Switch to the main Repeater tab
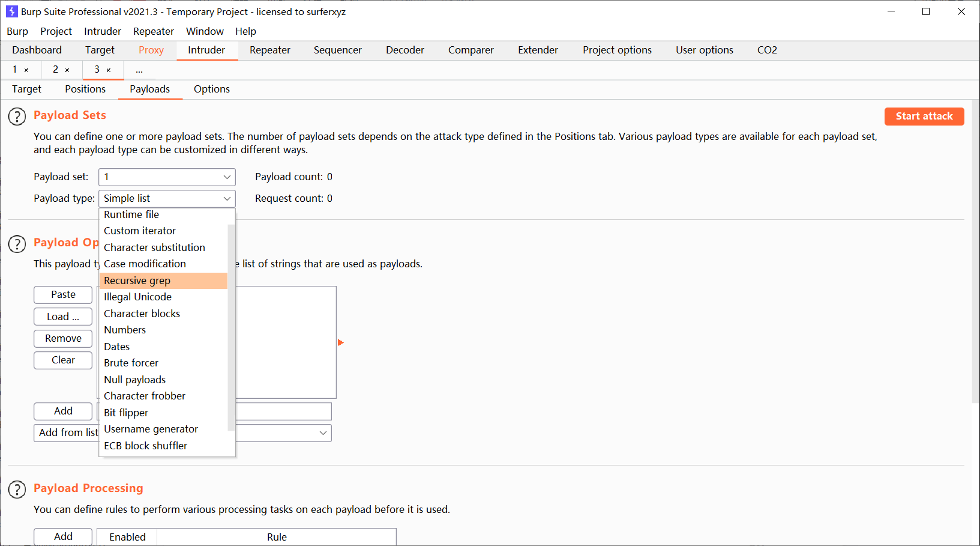 tap(270, 50)
